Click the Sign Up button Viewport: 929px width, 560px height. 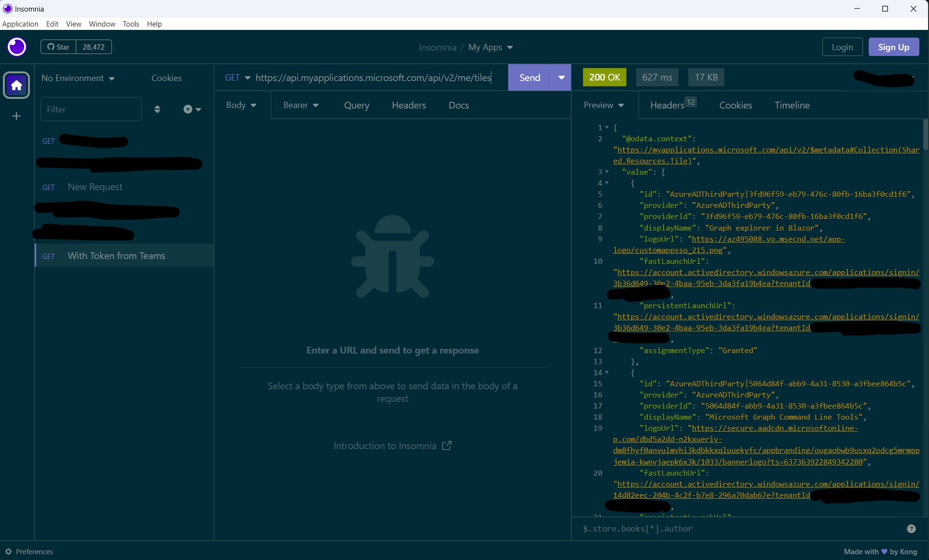893,47
